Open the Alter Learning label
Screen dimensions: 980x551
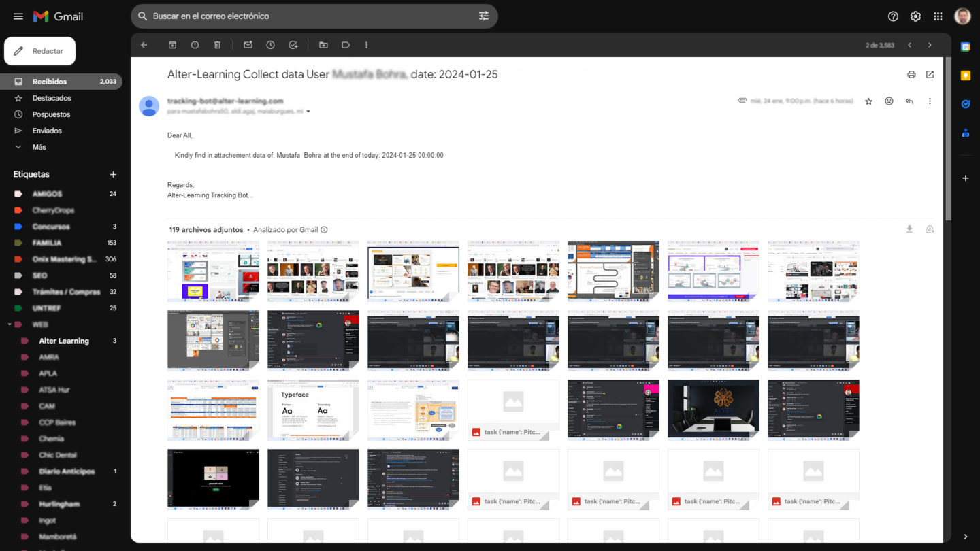(x=64, y=341)
